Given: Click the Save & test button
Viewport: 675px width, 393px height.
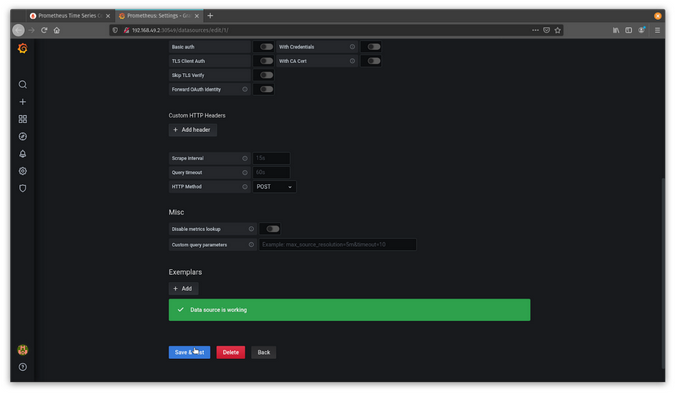Looking at the screenshot, I should (189, 353).
